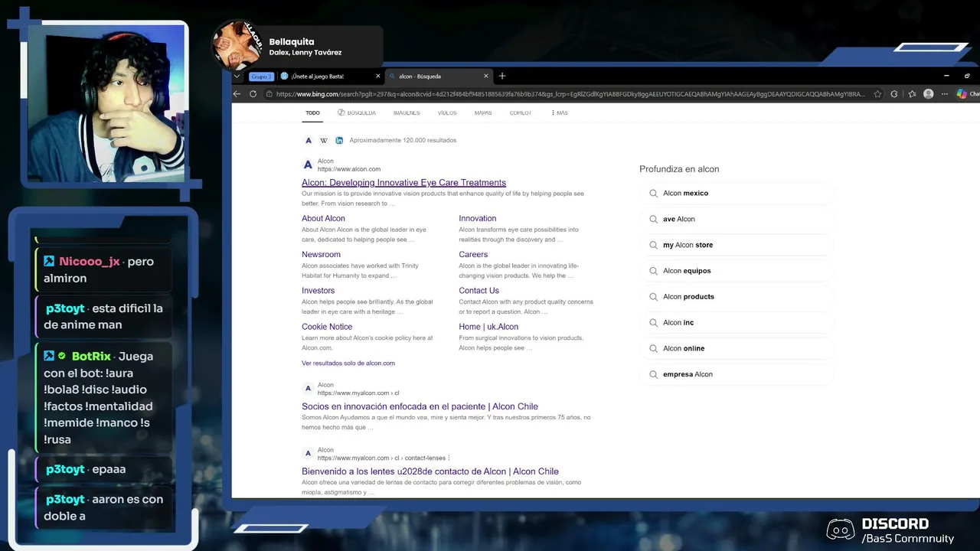Click favicon of myalcon.com › cl result
980x551 pixels.
[x=308, y=389]
